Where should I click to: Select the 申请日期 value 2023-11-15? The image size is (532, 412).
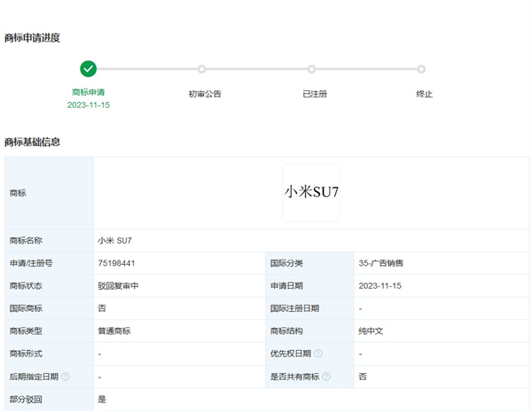tap(380, 286)
